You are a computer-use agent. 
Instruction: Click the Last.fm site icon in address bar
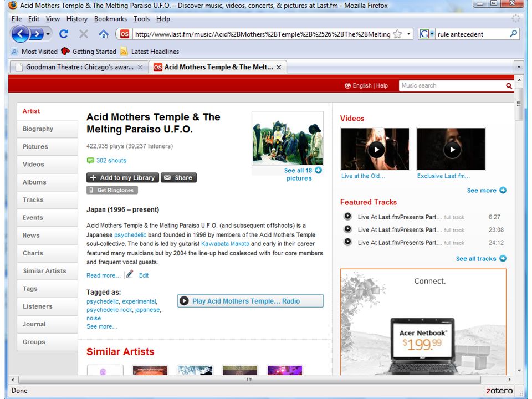pyautogui.click(x=125, y=34)
